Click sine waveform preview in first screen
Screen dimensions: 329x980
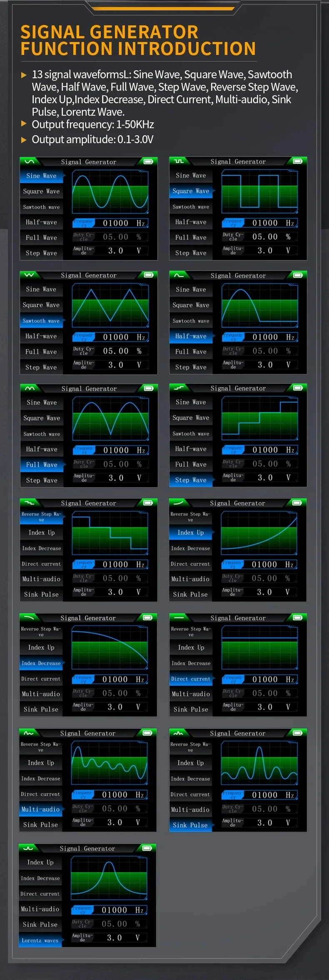tap(110, 192)
